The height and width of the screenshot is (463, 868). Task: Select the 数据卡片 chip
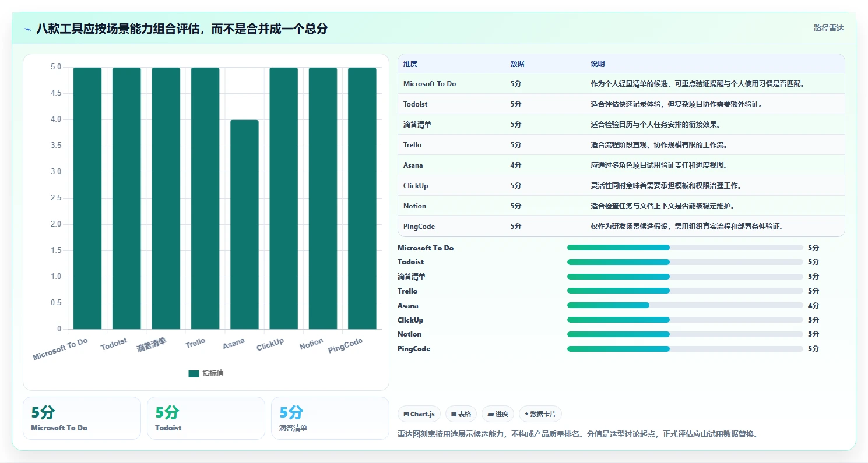[x=540, y=414]
